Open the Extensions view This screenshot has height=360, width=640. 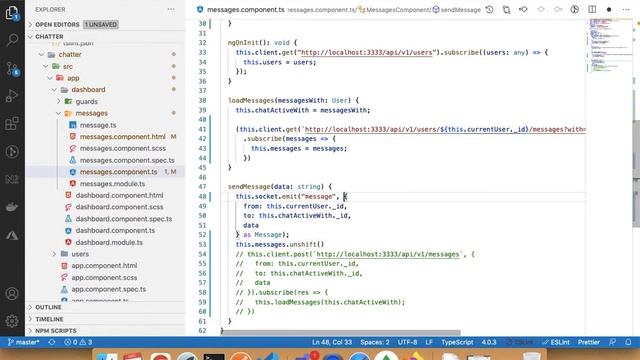click(x=12, y=123)
